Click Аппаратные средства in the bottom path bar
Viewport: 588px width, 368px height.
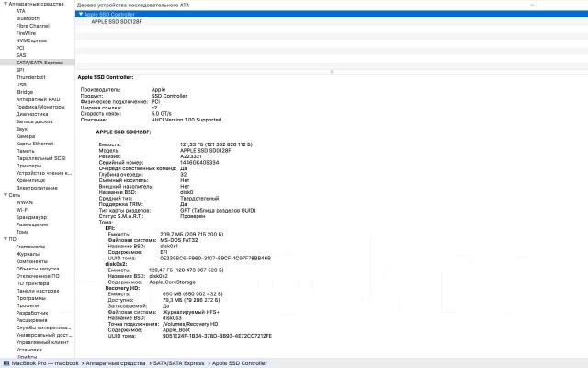coord(116,363)
